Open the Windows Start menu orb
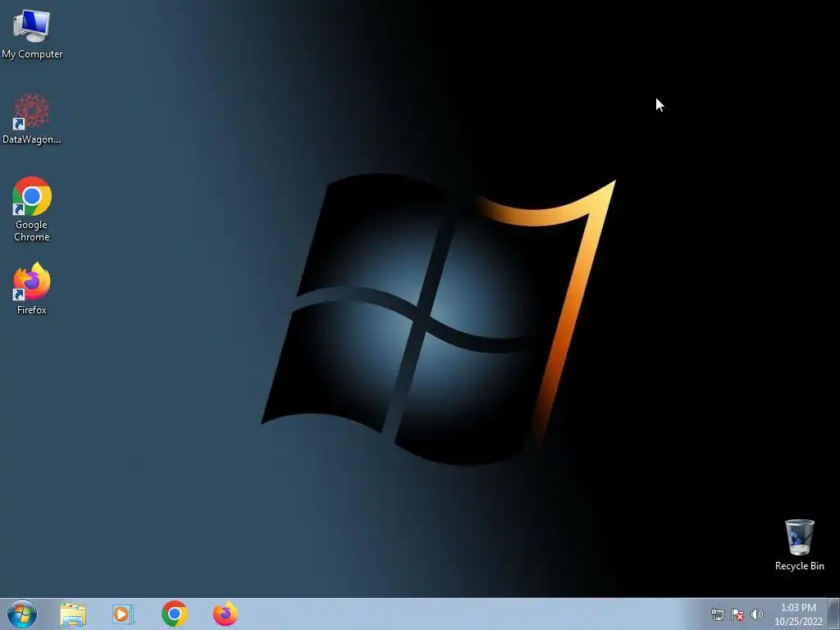Viewport: 840px width, 630px height. click(x=22, y=614)
